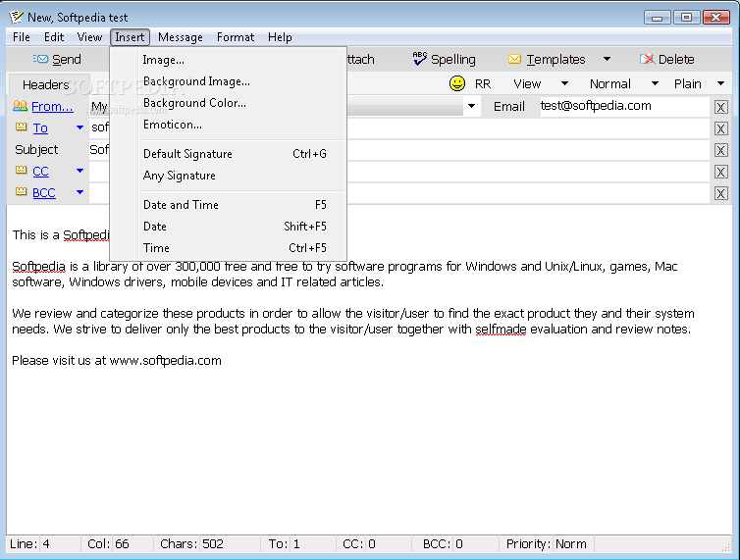Click the Spelling button
This screenshot has width=740, height=560.
tap(444, 59)
